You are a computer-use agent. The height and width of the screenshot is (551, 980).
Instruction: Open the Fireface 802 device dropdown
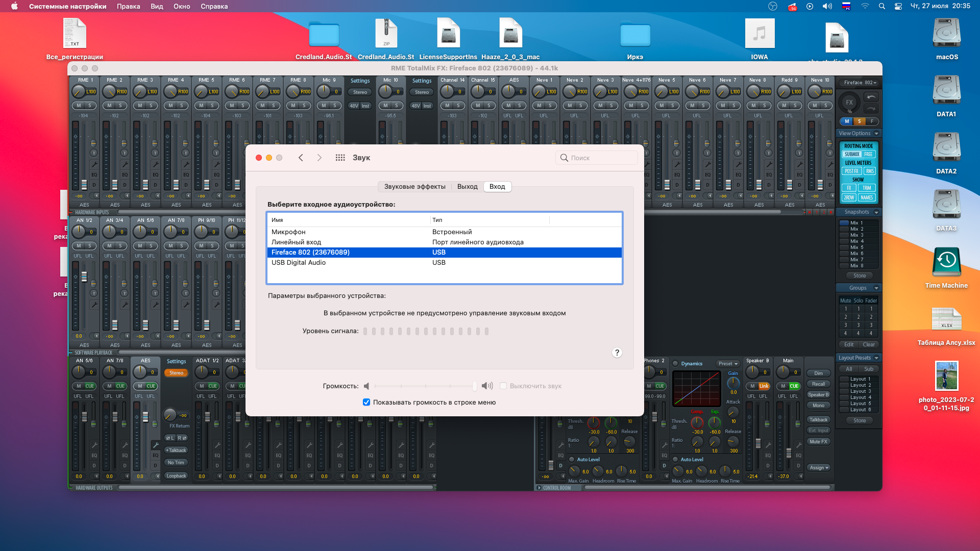[x=860, y=83]
